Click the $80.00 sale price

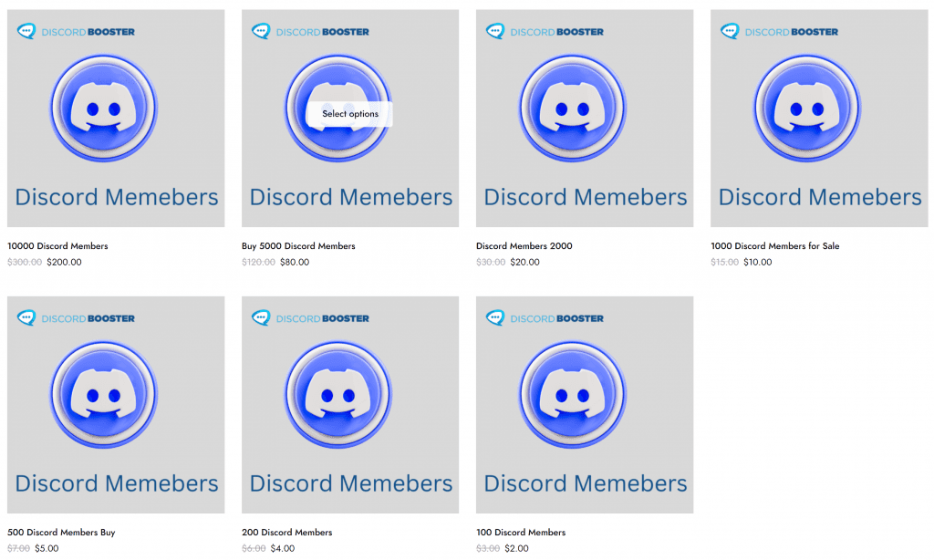tap(295, 262)
